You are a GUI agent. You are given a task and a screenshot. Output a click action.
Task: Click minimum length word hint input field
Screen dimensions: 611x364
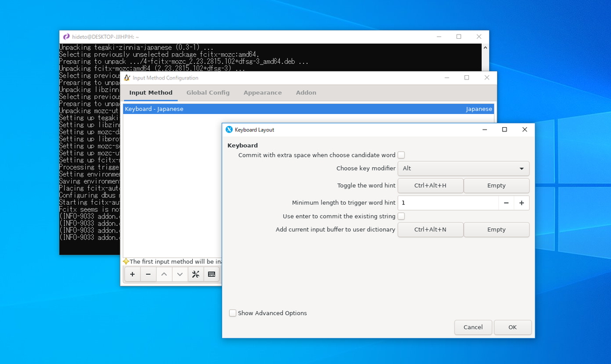click(x=448, y=203)
